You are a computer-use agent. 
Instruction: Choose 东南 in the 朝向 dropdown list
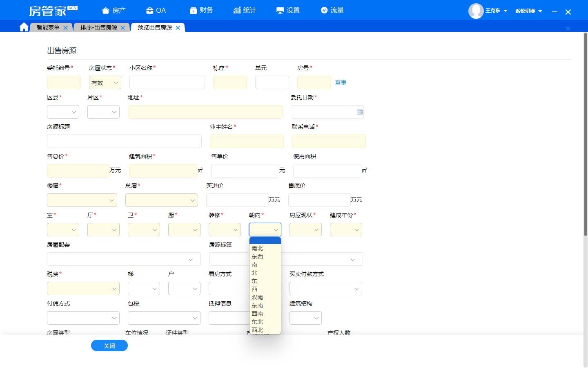(x=257, y=305)
